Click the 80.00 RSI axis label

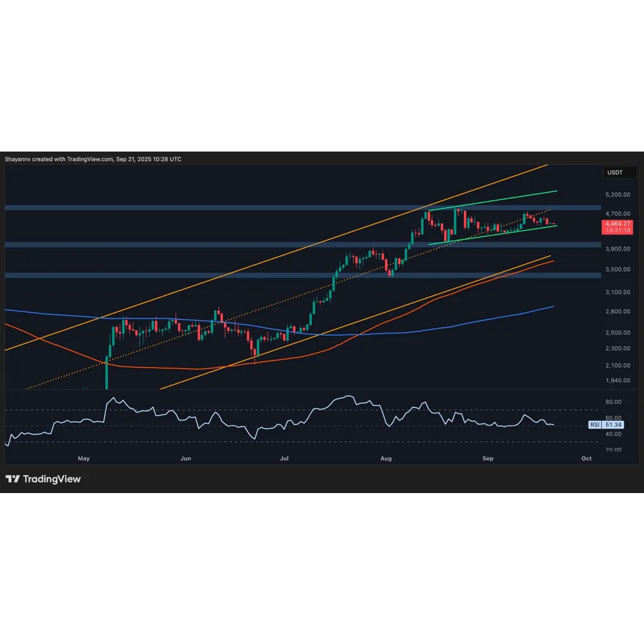(613, 402)
